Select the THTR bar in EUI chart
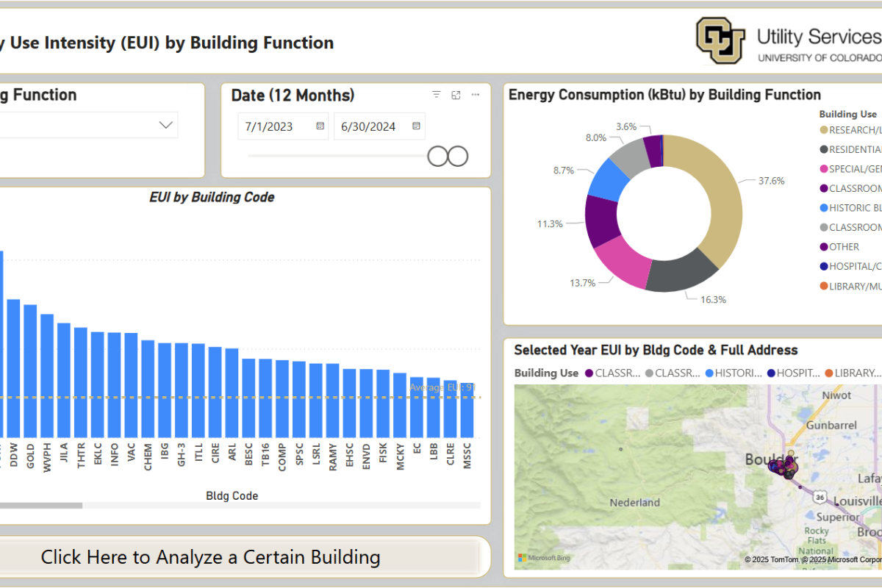Viewport: 882px width, 588px height. [81, 383]
